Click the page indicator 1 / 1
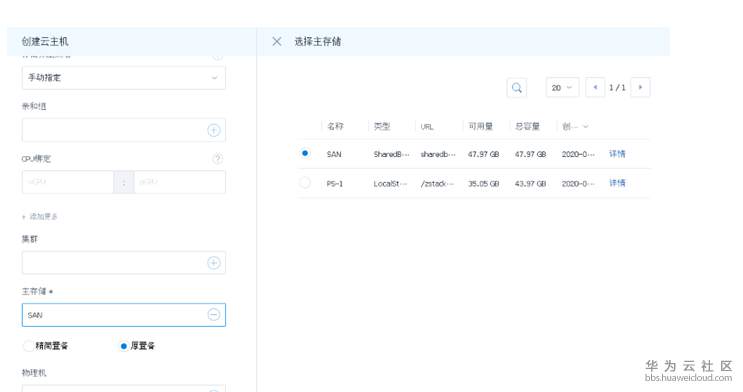 617,88
